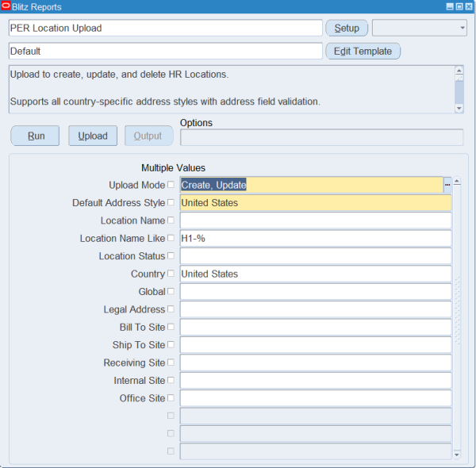Click the report description text area
Image resolution: width=476 pixels, height=468 pixels.
click(232, 89)
